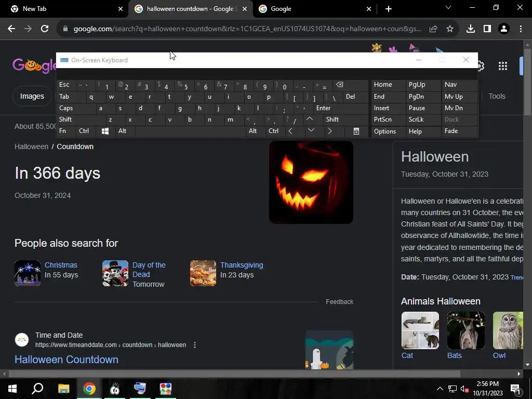Open the Chrome profile avatar
532x399 pixels.
click(504, 29)
